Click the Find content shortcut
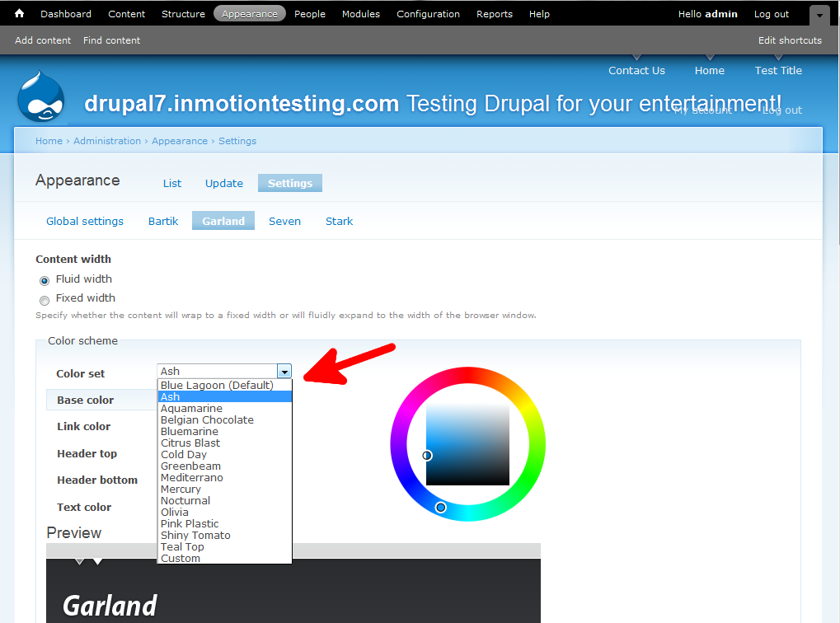 click(111, 40)
